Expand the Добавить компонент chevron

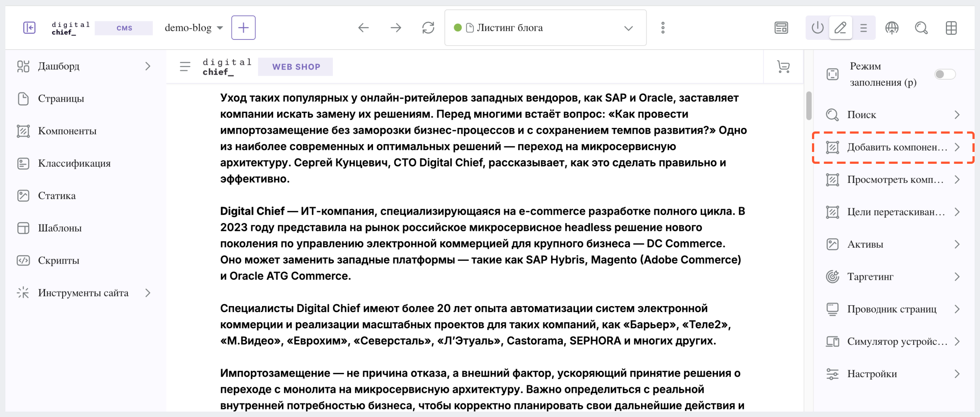[x=957, y=147]
